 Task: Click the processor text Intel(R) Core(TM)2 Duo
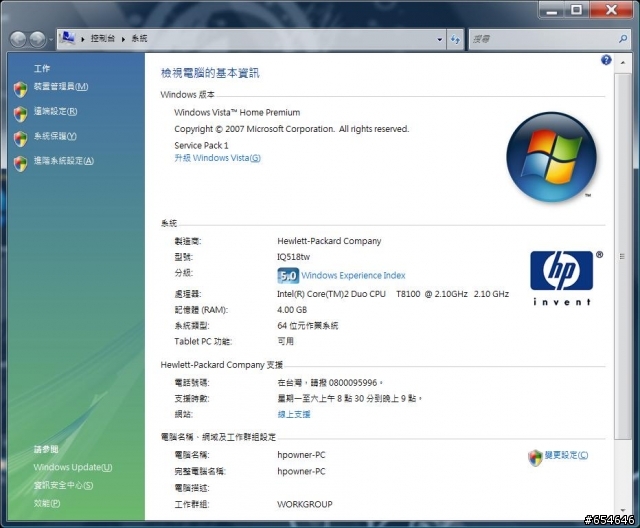click(331, 294)
